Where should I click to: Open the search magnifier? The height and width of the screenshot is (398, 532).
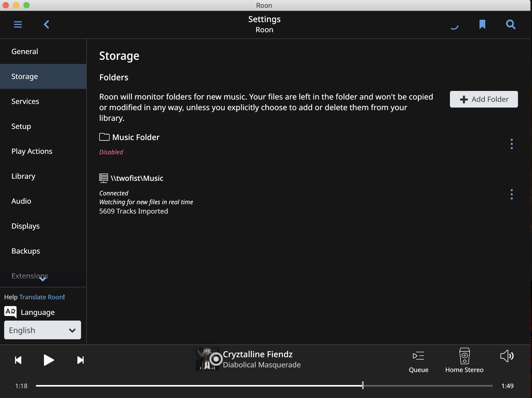[511, 24]
